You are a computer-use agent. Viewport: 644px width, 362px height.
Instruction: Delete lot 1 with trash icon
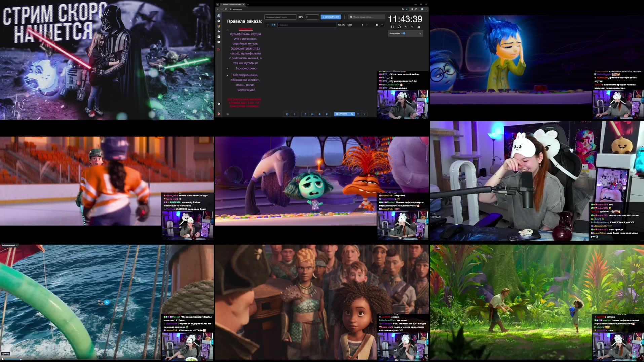[377, 25]
